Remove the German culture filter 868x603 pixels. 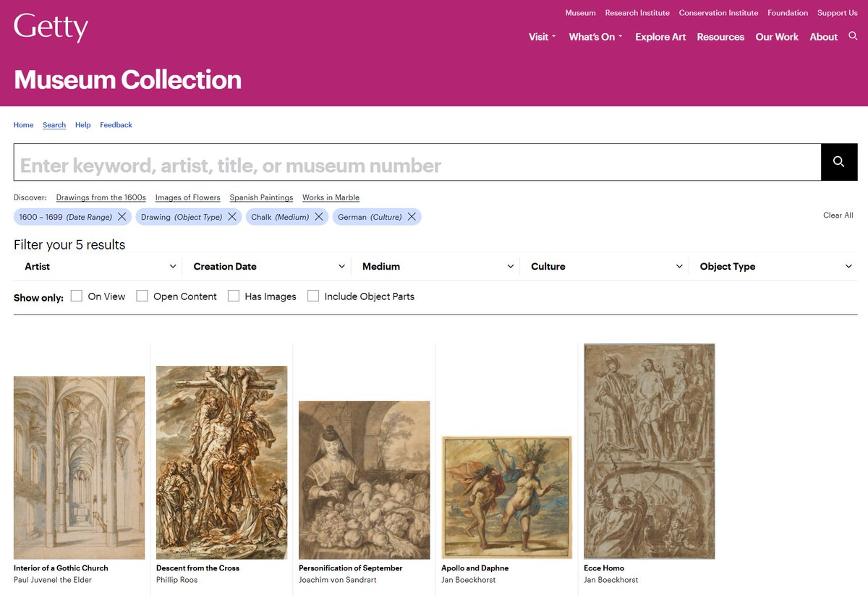pyautogui.click(x=411, y=217)
